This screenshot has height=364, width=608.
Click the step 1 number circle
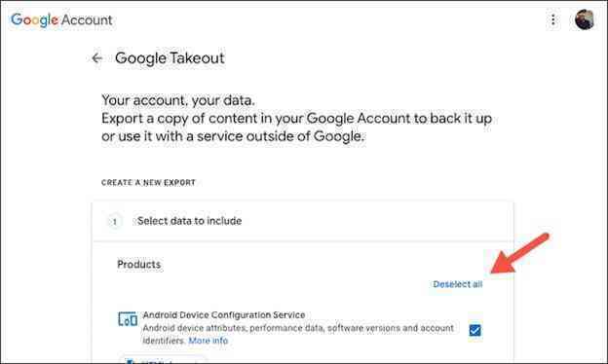114,222
